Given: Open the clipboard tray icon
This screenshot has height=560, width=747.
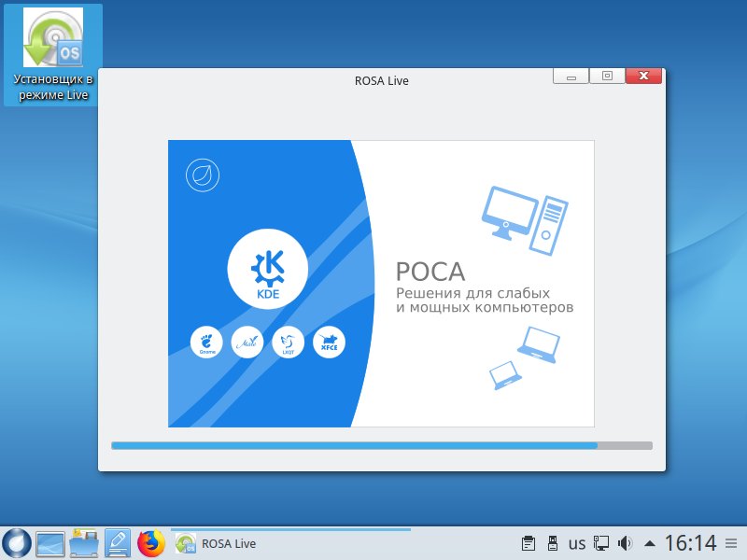Looking at the screenshot, I should [528, 543].
